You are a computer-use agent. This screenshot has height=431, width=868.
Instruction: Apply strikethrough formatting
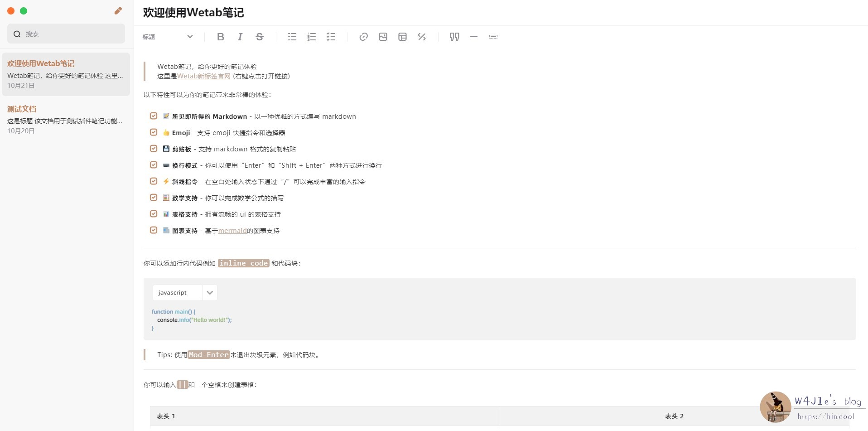[260, 37]
